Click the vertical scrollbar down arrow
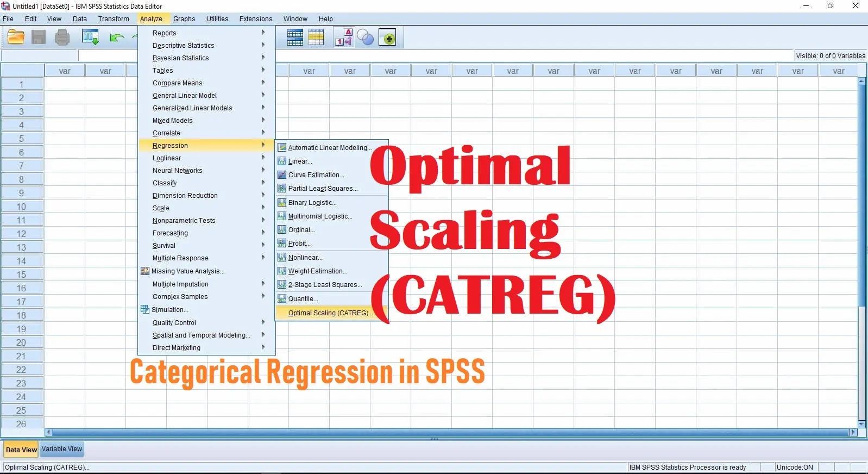Viewport: 868px width, 474px height. [x=861, y=424]
